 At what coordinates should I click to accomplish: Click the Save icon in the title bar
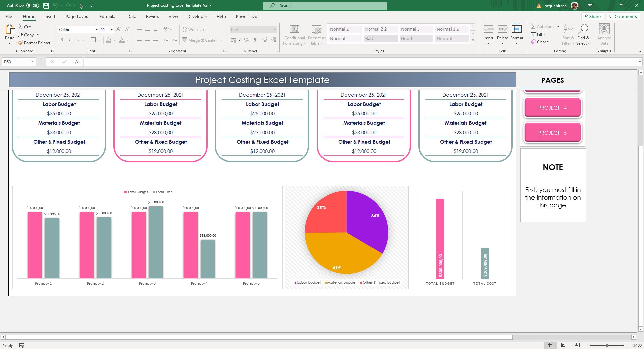(x=46, y=6)
